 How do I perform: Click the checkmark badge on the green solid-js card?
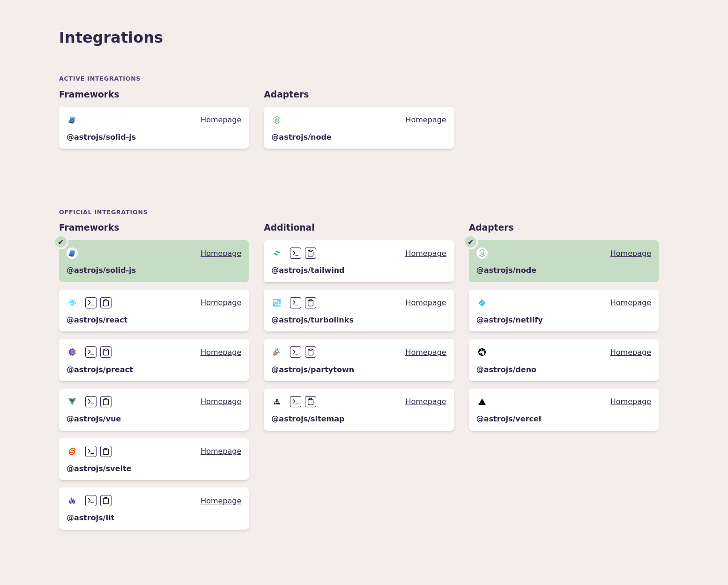61,242
